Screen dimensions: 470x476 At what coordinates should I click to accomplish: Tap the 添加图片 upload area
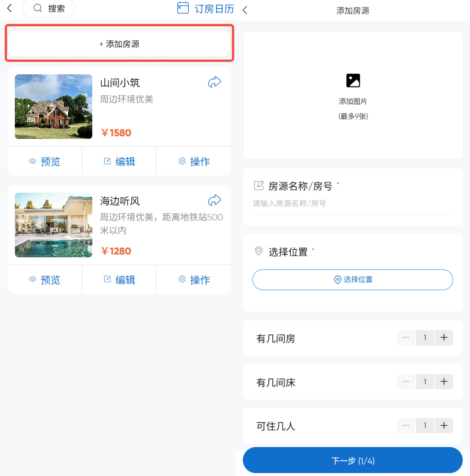(353, 95)
